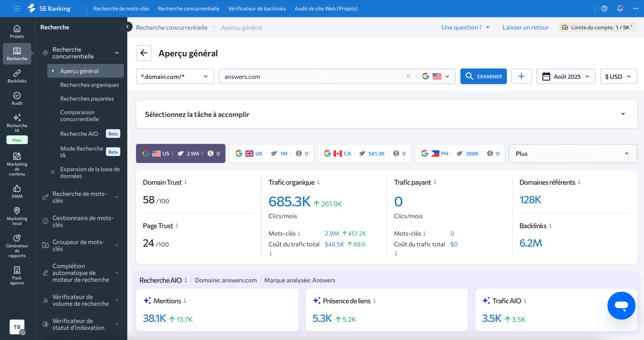Open the chat support bubble

point(621,306)
